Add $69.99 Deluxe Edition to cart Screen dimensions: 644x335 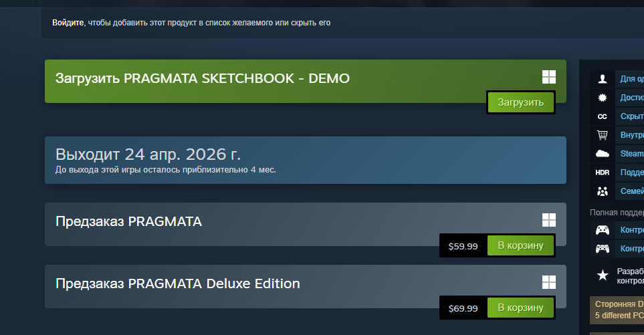click(521, 308)
